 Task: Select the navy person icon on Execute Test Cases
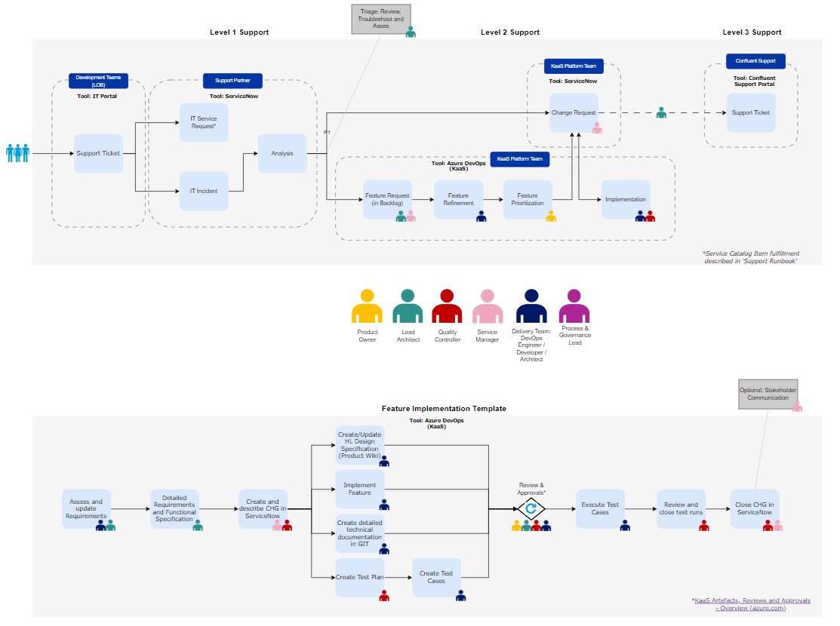[625, 526]
